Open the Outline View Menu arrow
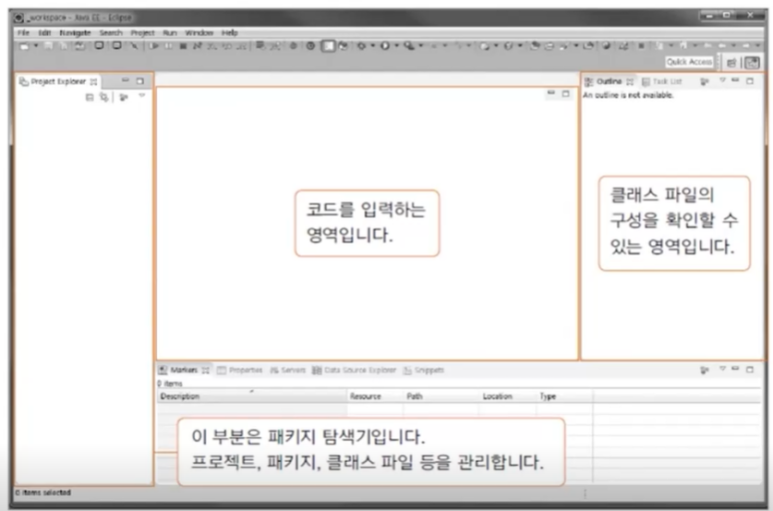This screenshot has height=511, width=773. click(723, 80)
